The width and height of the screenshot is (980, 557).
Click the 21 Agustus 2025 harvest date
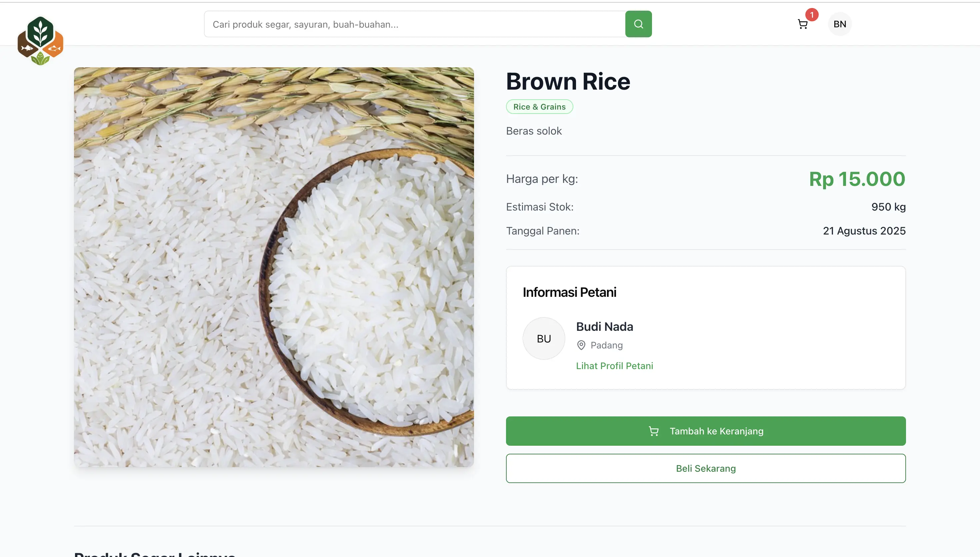(864, 231)
